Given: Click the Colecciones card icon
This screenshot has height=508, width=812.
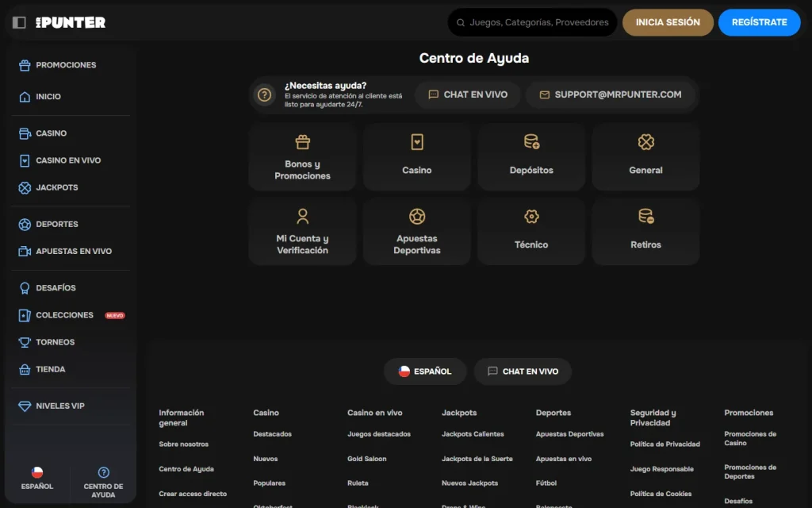Looking at the screenshot, I should pos(25,315).
